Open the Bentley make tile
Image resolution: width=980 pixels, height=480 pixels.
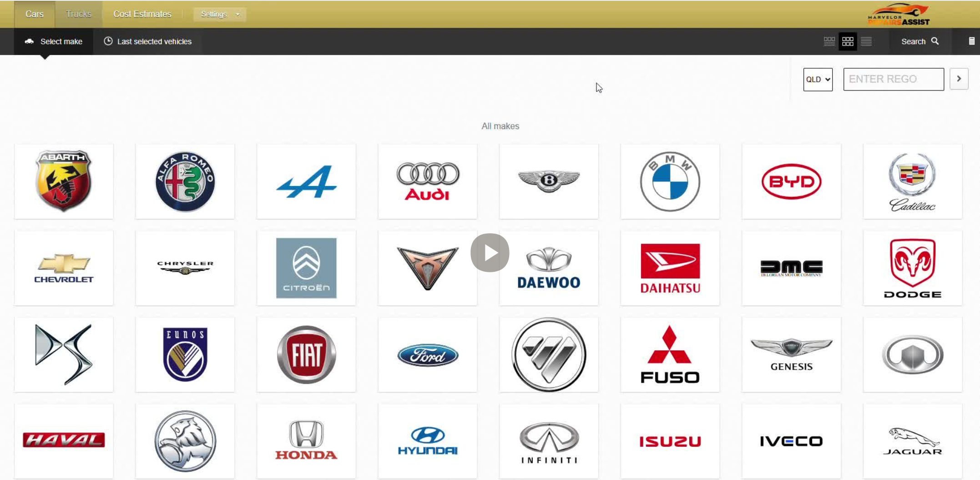[549, 181]
